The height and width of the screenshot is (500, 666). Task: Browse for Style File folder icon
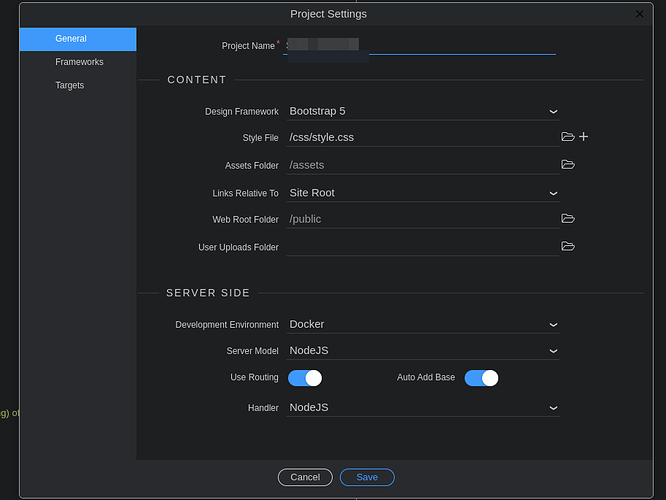click(x=567, y=137)
